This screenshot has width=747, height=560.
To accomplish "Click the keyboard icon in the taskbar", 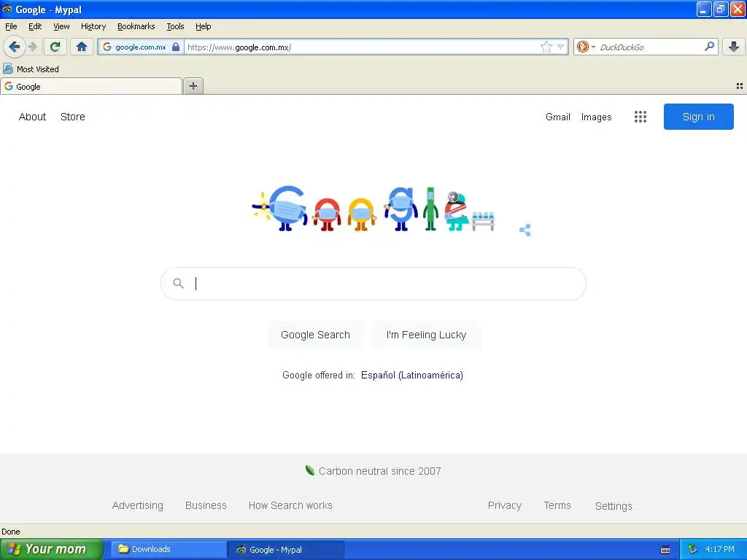I will 665,550.
